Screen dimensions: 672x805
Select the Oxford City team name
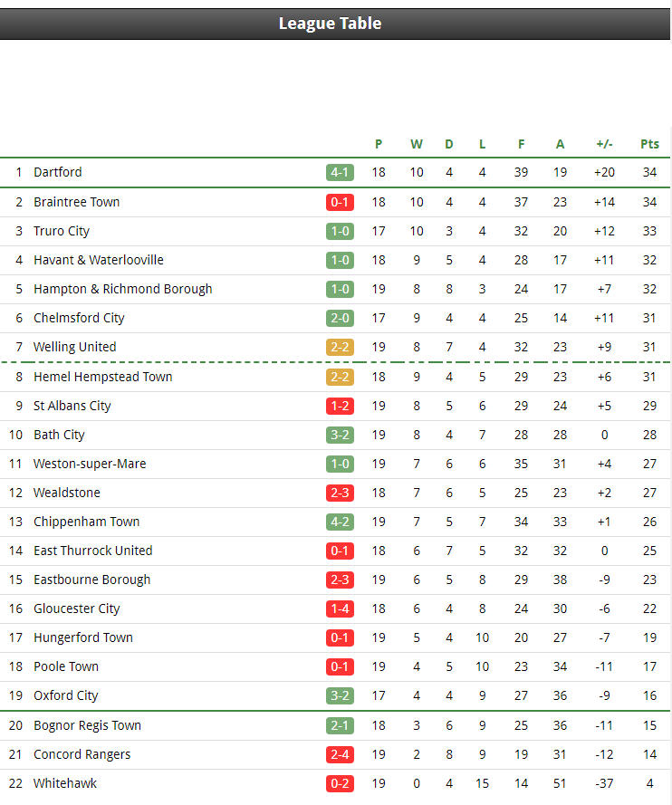click(x=66, y=695)
